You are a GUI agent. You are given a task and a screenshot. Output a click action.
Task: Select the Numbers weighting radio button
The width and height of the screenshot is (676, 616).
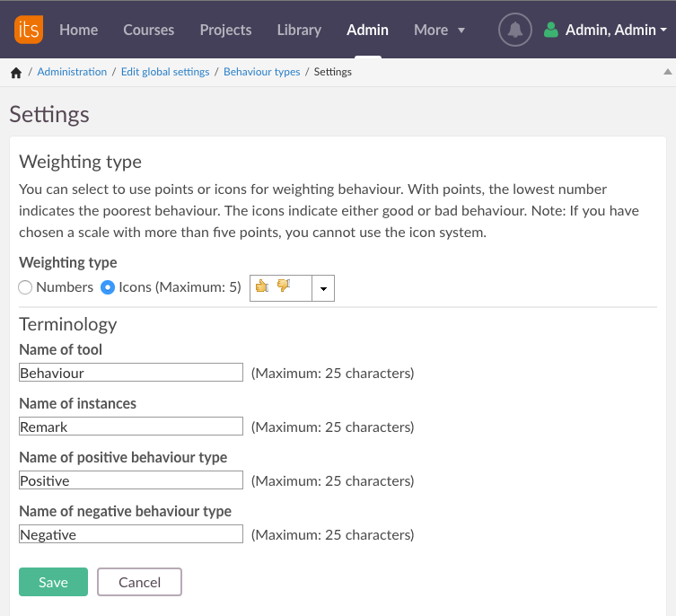(25, 287)
